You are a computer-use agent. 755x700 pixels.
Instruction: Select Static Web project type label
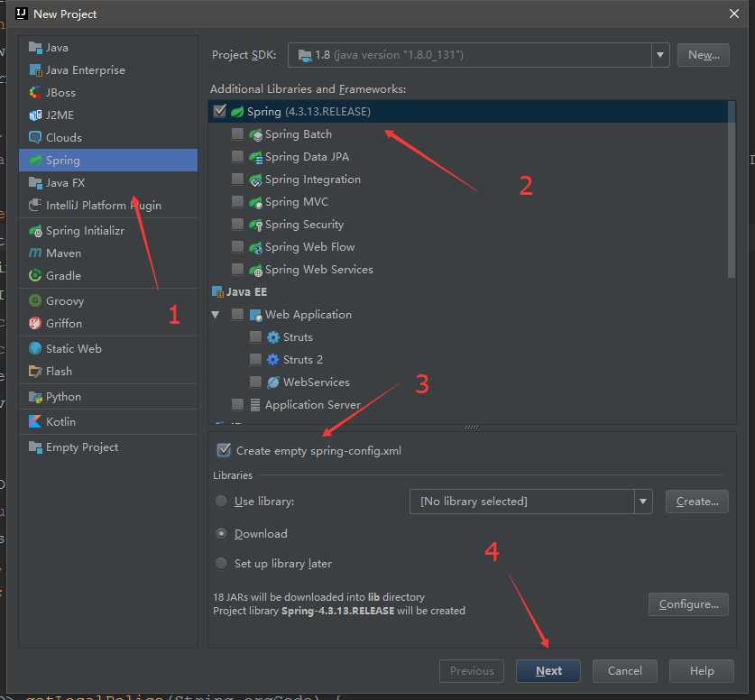(x=74, y=348)
